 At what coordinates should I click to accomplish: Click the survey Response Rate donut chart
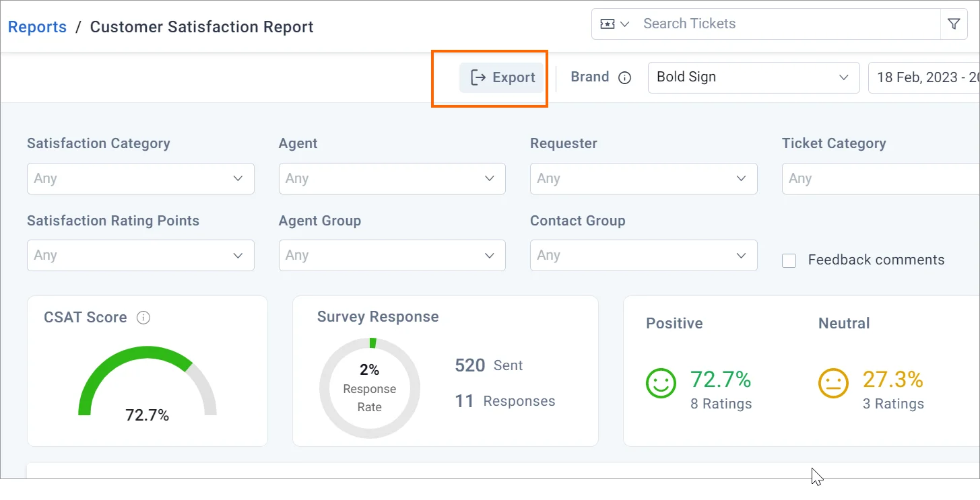pos(369,388)
